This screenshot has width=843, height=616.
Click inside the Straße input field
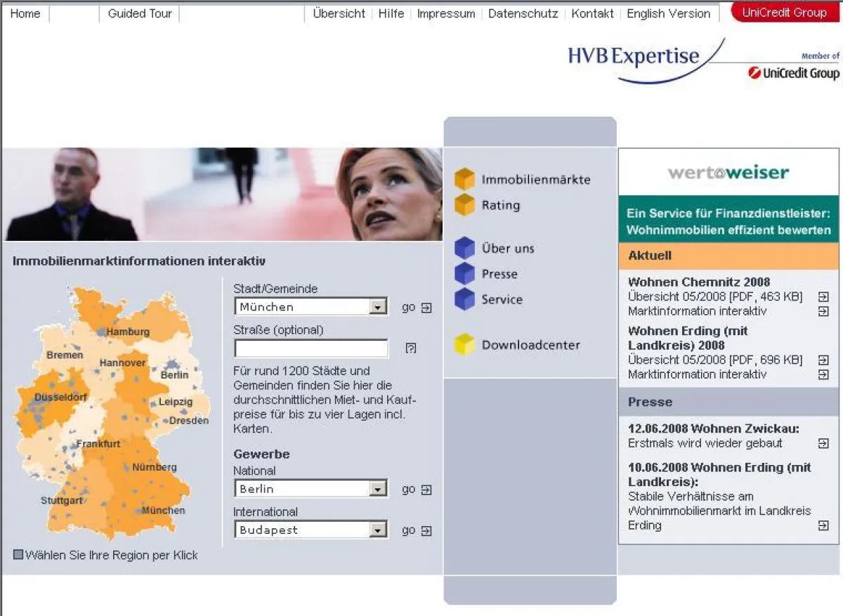(x=311, y=348)
